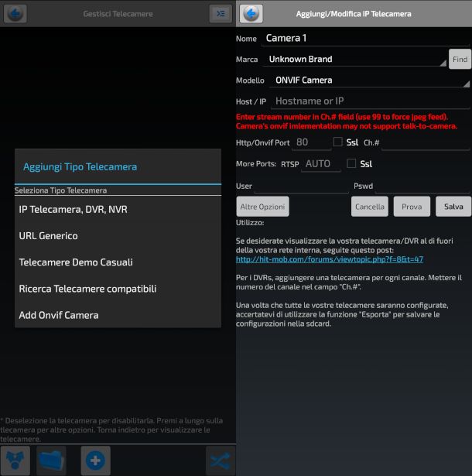The height and width of the screenshot is (476, 472).
Task: Open the hit-mob.com forum link
Action: point(329,259)
